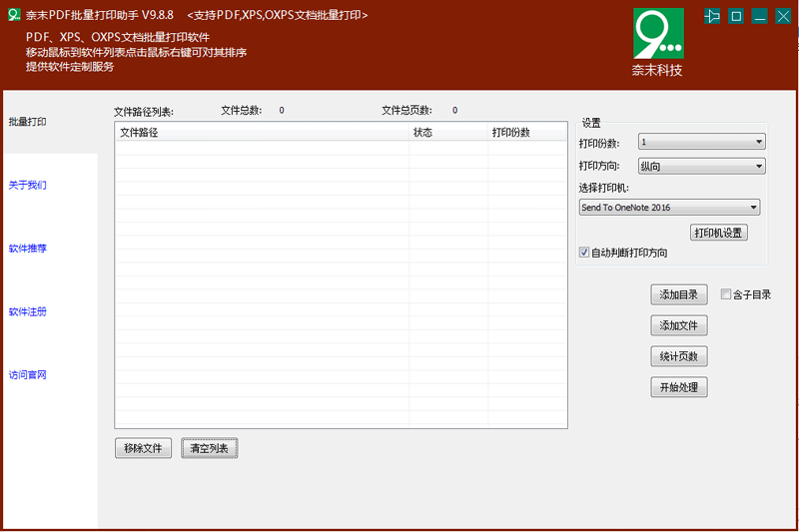The width and height of the screenshot is (799, 532).
Task: Select the 软件推荐 sidebar item
Action: click(28, 249)
